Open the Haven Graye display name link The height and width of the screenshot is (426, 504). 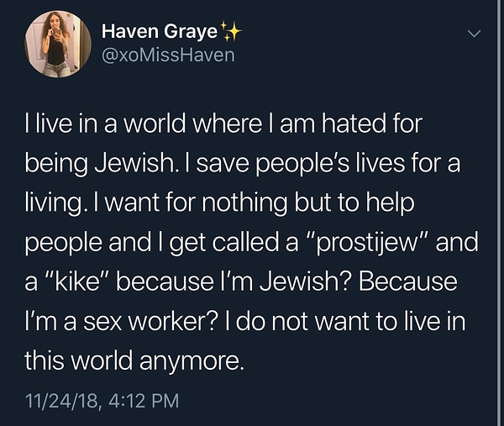159,33
